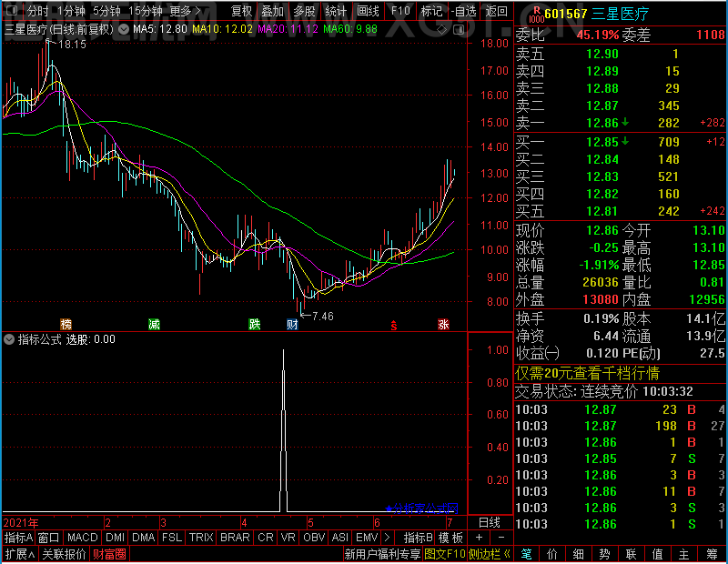Select the 势 trend tab
The width and height of the screenshot is (728, 564).
tap(604, 554)
